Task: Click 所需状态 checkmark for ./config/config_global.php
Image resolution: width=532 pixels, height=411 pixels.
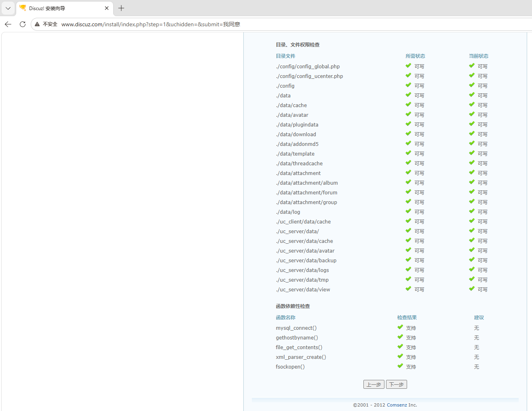Action: pyautogui.click(x=408, y=66)
